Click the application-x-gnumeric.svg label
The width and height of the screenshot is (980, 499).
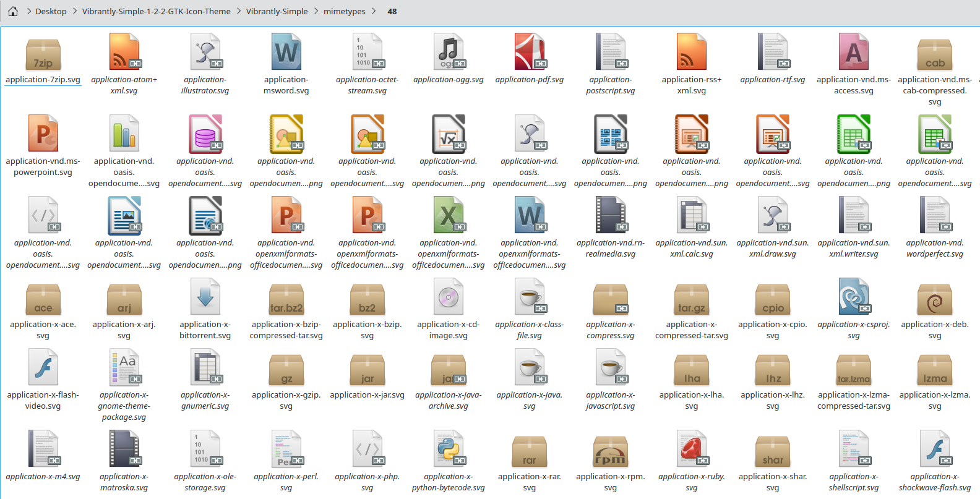point(205,401)
